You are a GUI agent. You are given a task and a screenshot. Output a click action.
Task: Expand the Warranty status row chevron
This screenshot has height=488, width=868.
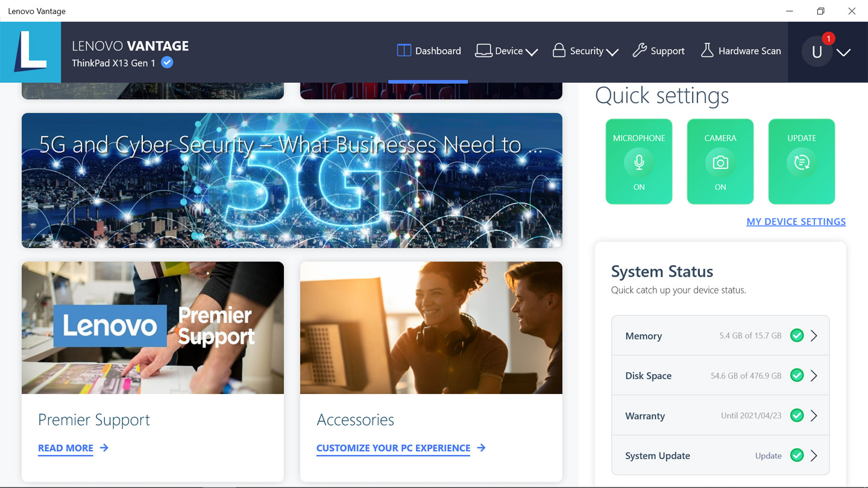point(814,415)
